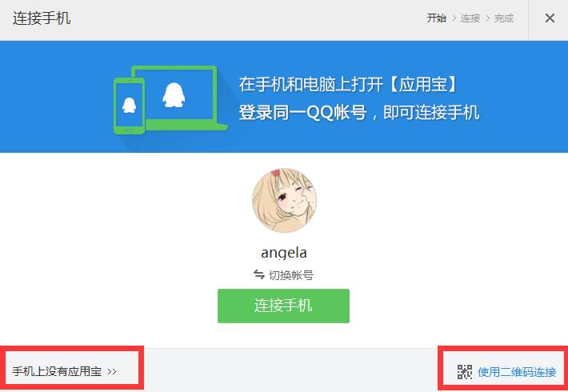568x392 pixels.
Task: Click the 连接手机 dialog title
Action: [42, 18]
